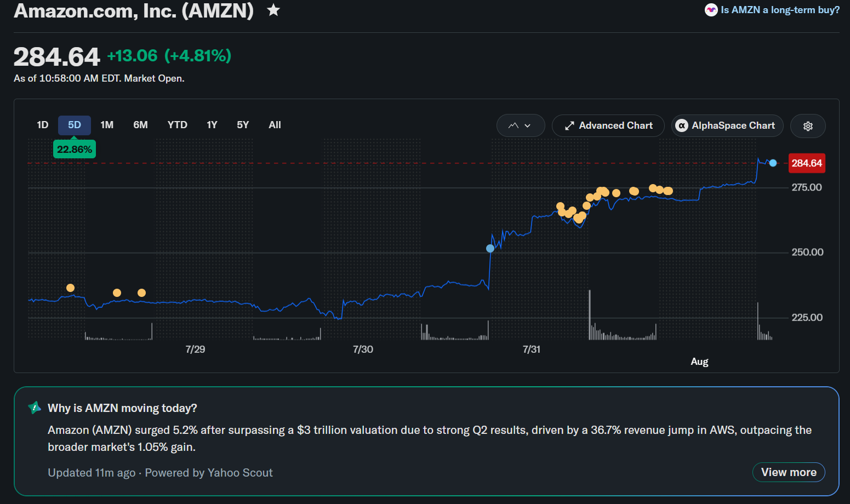Switch chart to the YTD range
The image size is (850, 504).
coord(178,125)
